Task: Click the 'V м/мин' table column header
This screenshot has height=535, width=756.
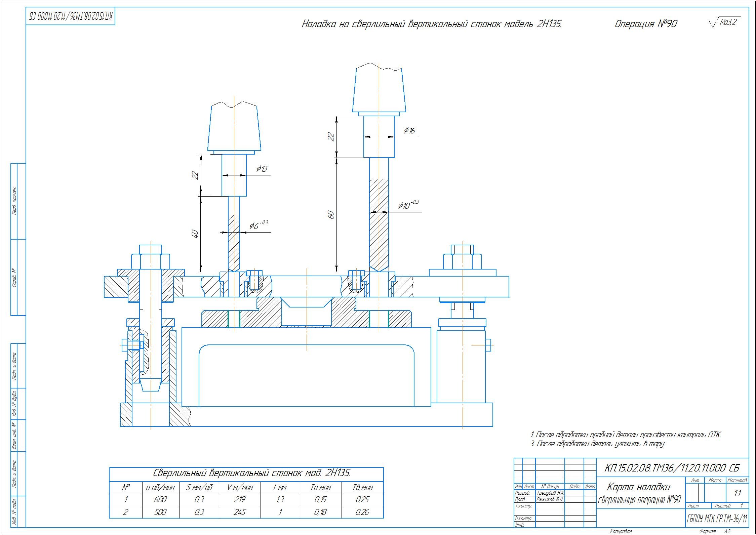Action: pyautogui.click(x=240, y=487)
